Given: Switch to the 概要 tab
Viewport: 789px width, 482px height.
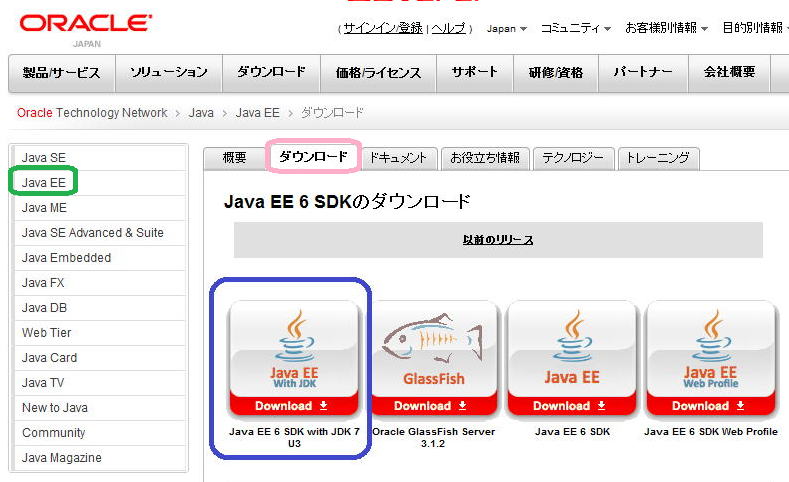Looking at the screenshot, I should pos(234,158).
